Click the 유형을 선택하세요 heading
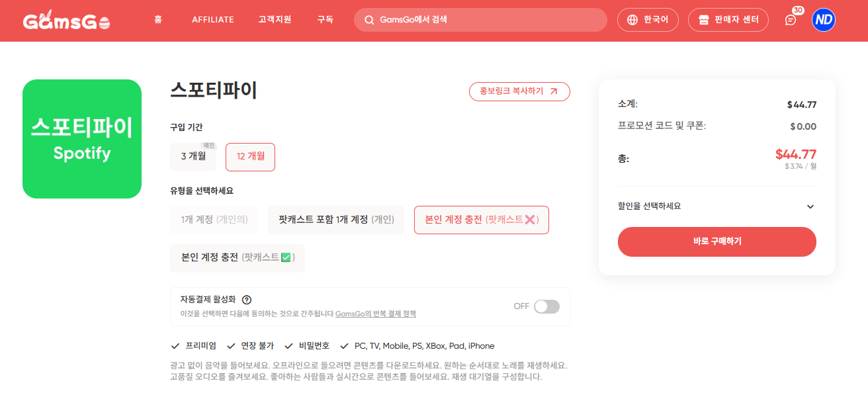The image size is (868, 399). click(202, 191)
